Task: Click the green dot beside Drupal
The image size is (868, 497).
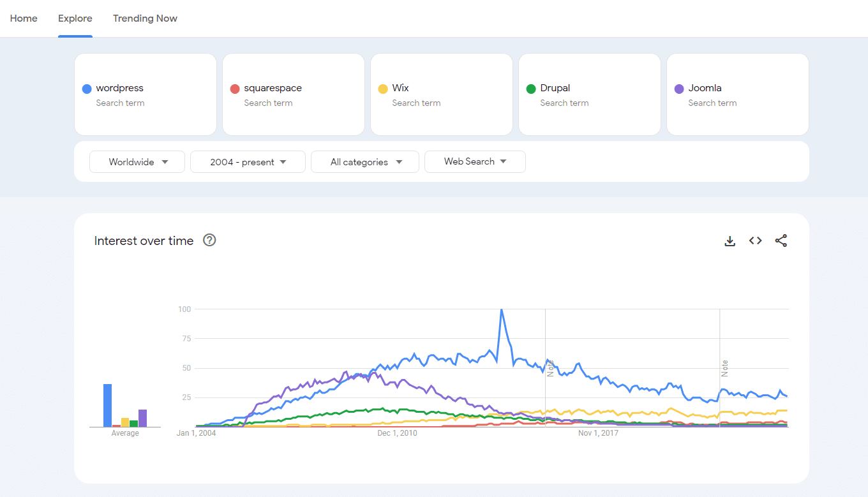Action: pos(531,89)
